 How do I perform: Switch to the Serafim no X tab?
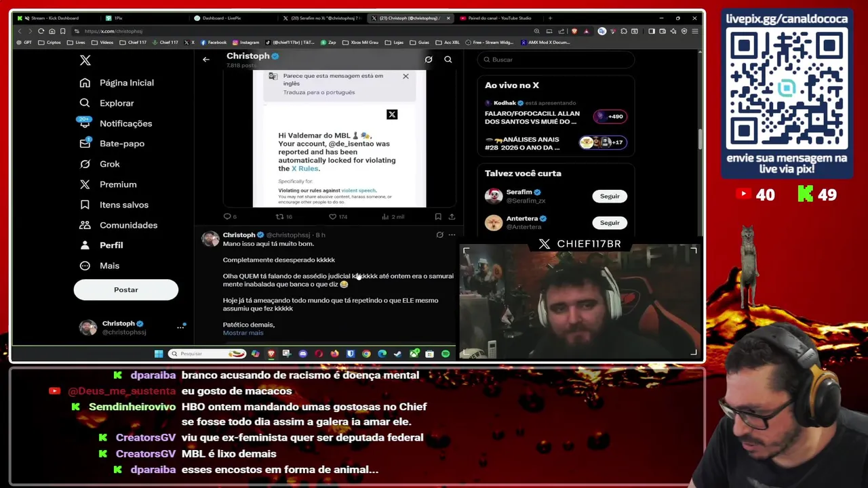click(320, 18)
